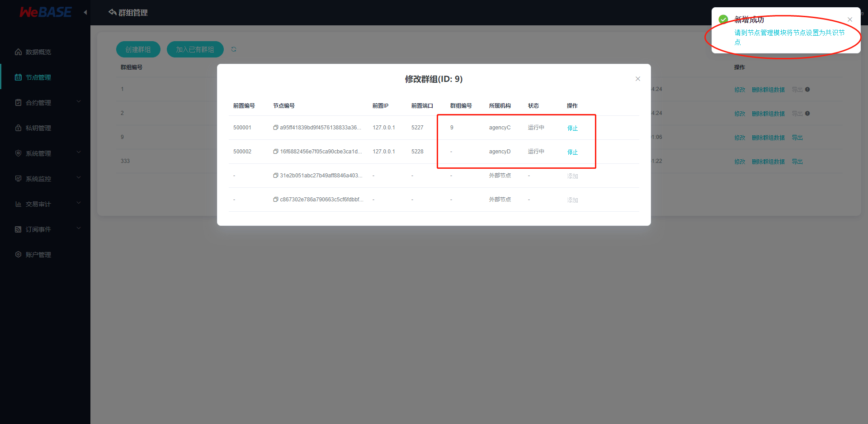868x424 pixels.
Task: Expand the 订阅事件 submenu arrow
Action: [79, 228]
